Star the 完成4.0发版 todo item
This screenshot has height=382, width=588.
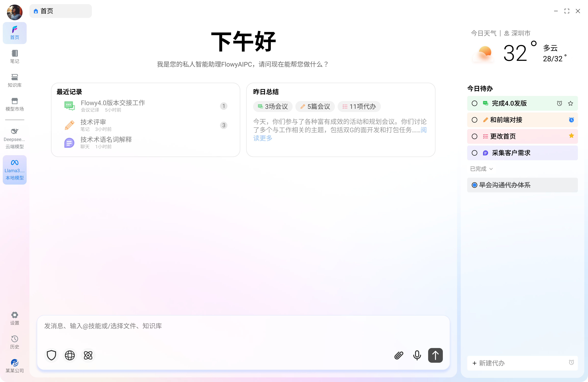[571, 103]
